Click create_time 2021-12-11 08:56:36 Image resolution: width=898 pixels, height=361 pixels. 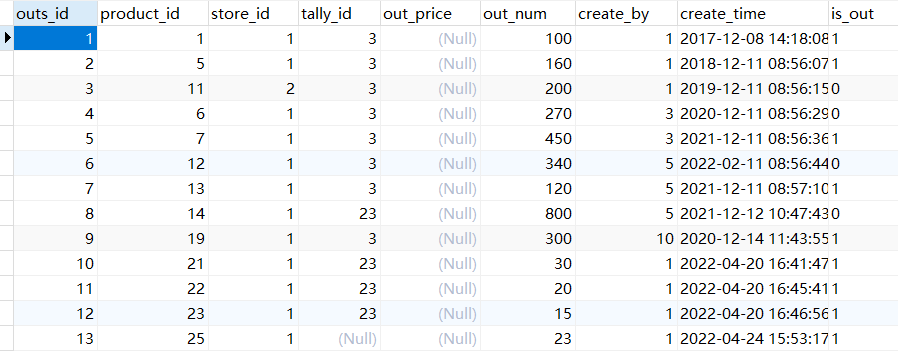tap(753, 139)
